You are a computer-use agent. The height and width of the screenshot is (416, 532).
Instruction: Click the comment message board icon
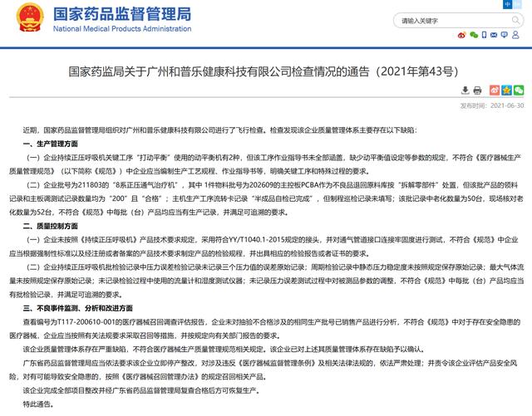505,35
